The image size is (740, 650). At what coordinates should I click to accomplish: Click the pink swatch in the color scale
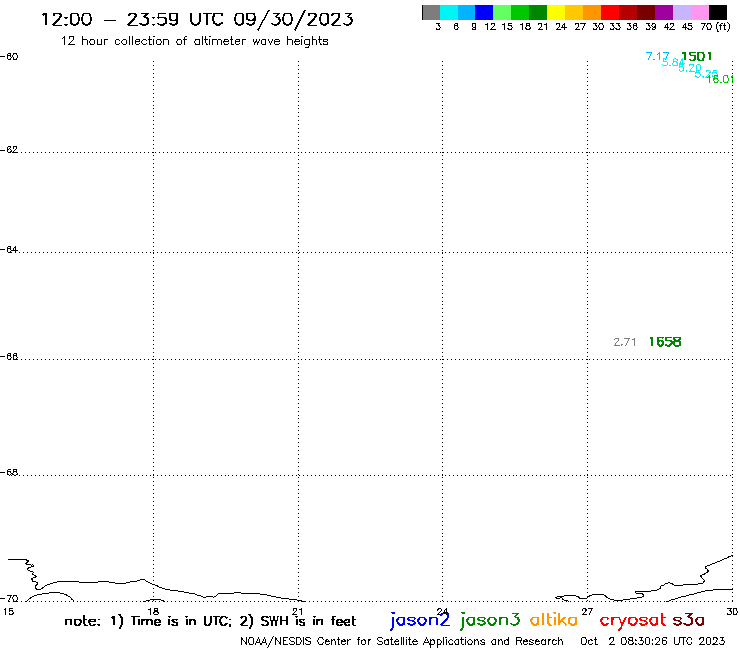click(x=700, y=12)
